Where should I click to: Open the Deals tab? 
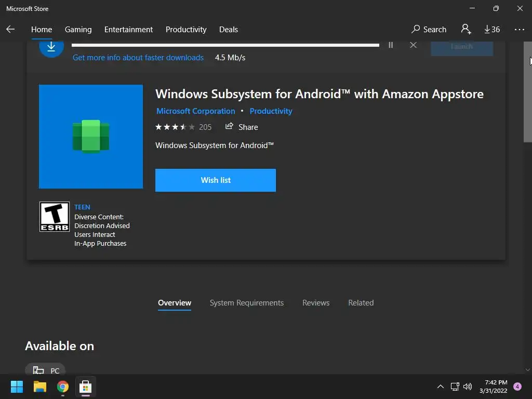click(229, 30)
